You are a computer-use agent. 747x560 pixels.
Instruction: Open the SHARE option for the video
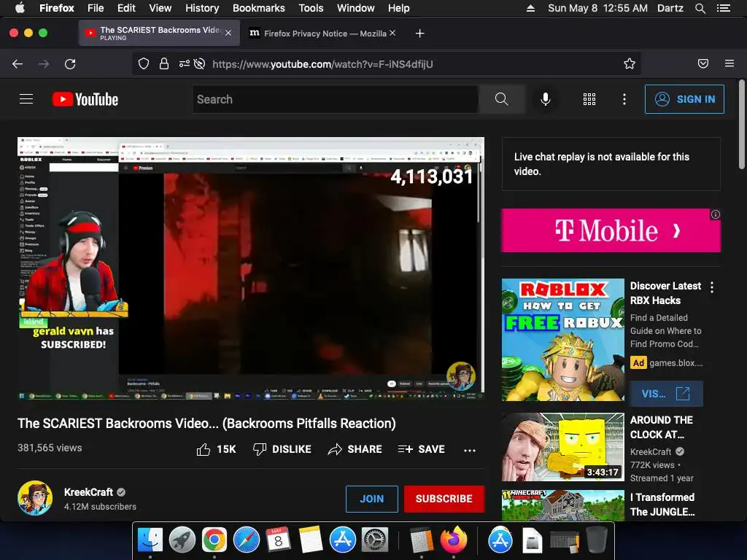point(355,449)
